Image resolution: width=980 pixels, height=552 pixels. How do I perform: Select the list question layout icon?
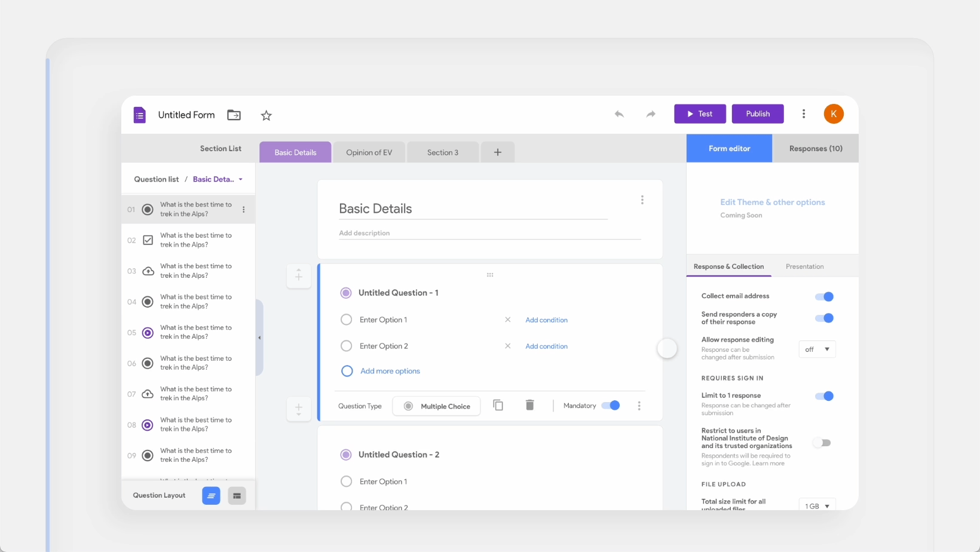211,496
